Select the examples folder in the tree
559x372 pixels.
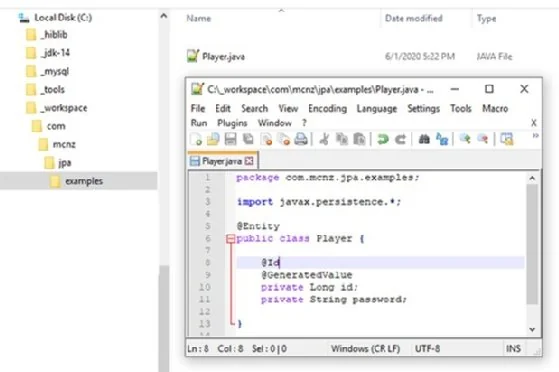point(84,181)
